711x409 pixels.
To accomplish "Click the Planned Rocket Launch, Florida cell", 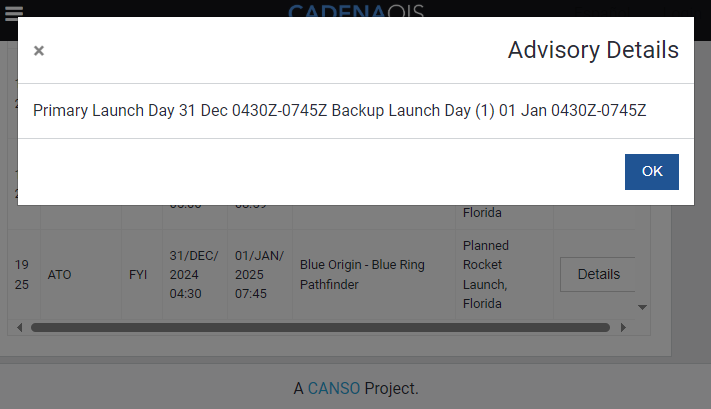I will pos(486,274).
